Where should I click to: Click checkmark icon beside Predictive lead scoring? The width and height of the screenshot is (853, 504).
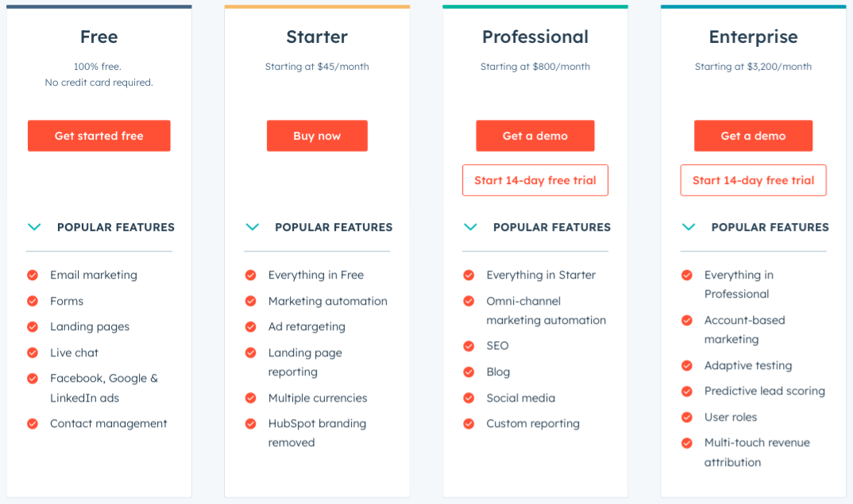coord(687,391)
